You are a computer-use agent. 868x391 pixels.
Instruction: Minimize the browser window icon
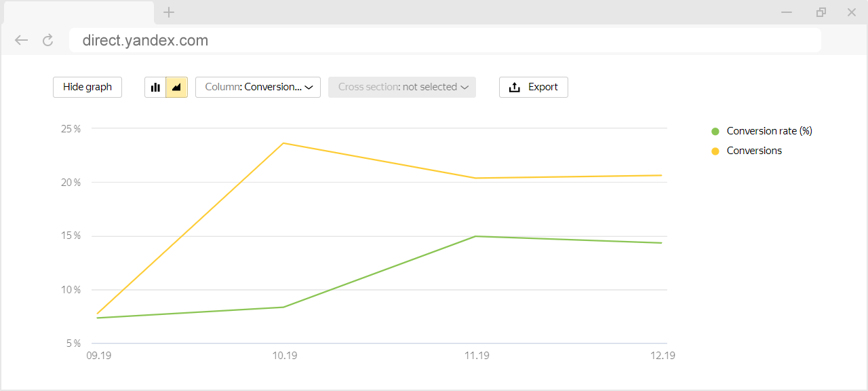click(787, 12)
